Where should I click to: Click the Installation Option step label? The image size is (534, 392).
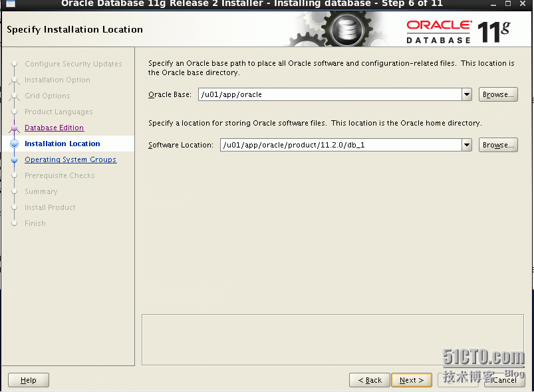[57, 80]
